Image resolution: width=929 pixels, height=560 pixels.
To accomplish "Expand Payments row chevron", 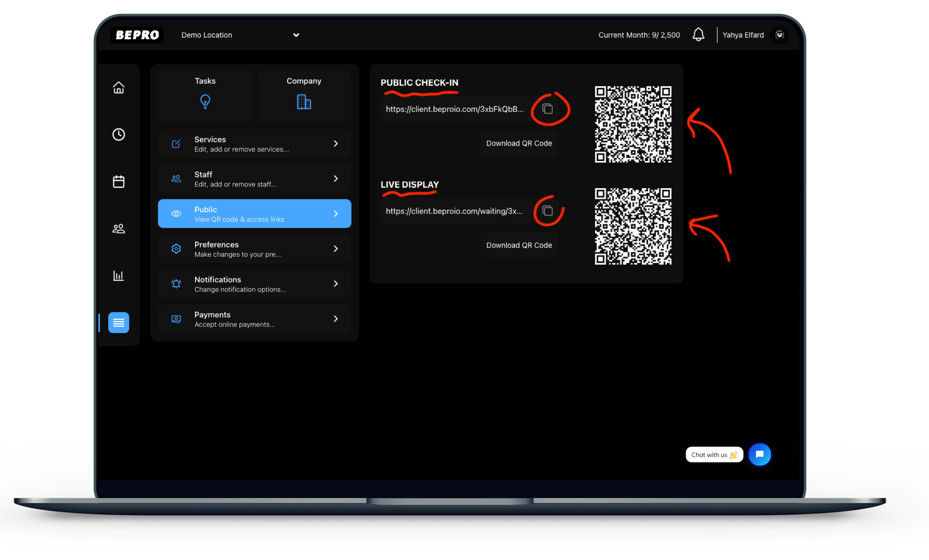I will point(336,319).
